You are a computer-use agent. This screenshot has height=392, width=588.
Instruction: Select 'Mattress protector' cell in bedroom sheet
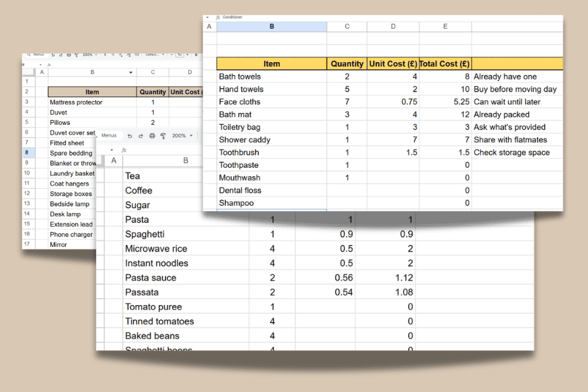pyautogui.click(x=92, y=102)
